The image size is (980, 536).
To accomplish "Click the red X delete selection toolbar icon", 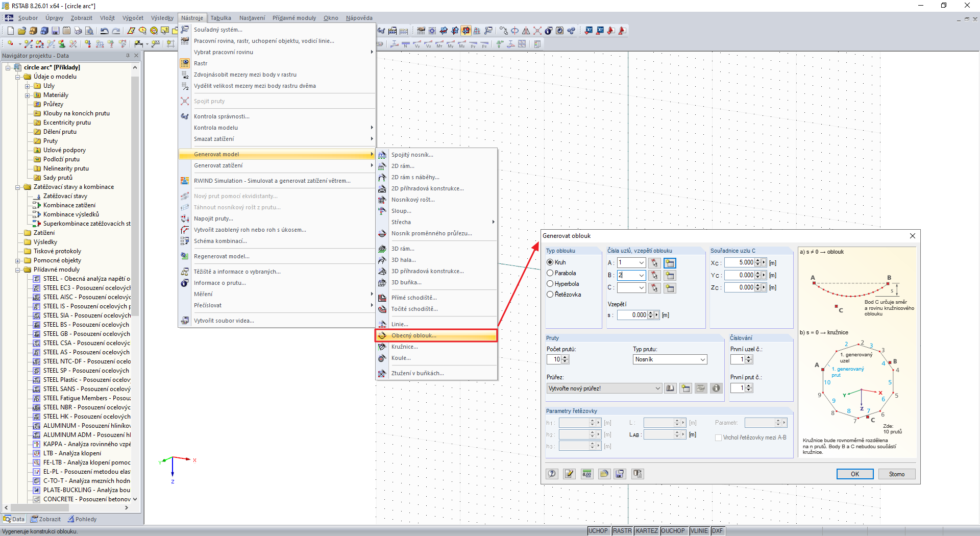I will tap(537, 31).
